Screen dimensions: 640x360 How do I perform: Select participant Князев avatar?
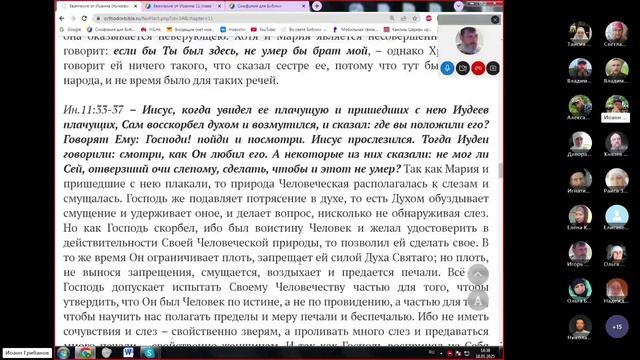point(616,142)
